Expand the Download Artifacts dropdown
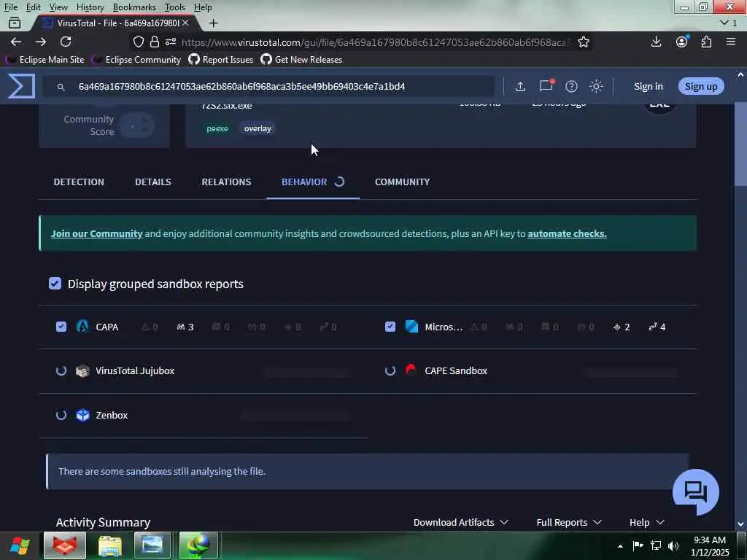Viewport: 747px width, 560px height. (461, 522)
